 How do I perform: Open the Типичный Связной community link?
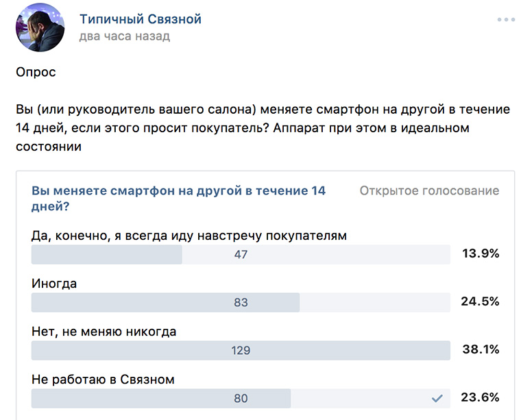tap(140, 18)
